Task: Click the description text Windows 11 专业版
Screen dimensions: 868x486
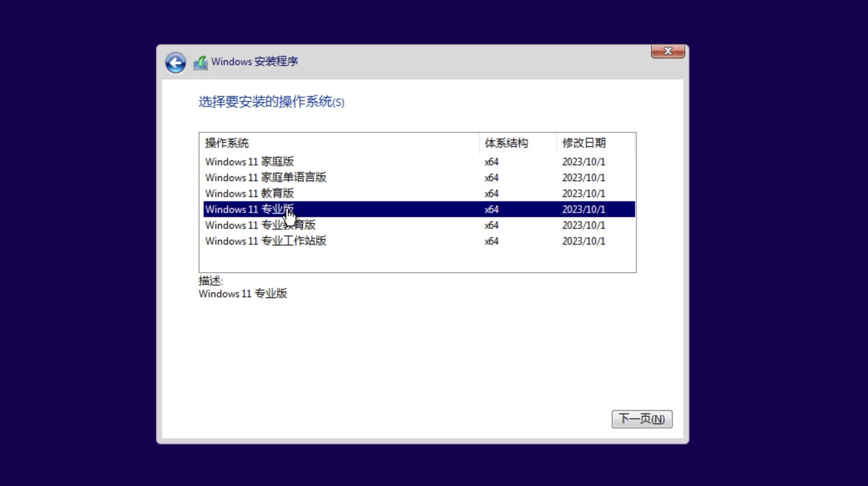Action: click(x=243, y=294)
